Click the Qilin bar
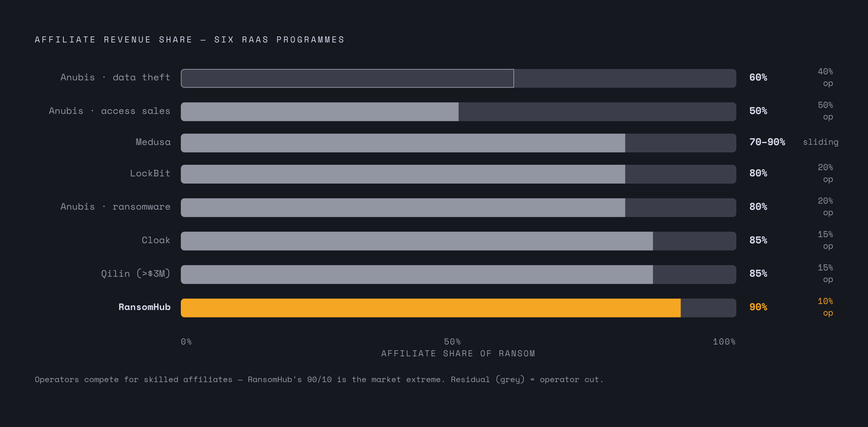Viewport: 868px width, 427px height. 417,274
